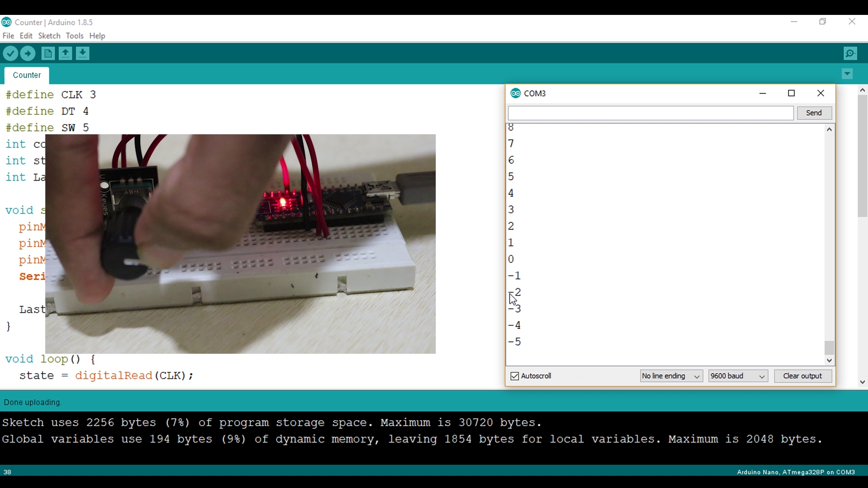868x488 pixels.
Task: Click the Open Sketch icon
Action: [65, 53]
